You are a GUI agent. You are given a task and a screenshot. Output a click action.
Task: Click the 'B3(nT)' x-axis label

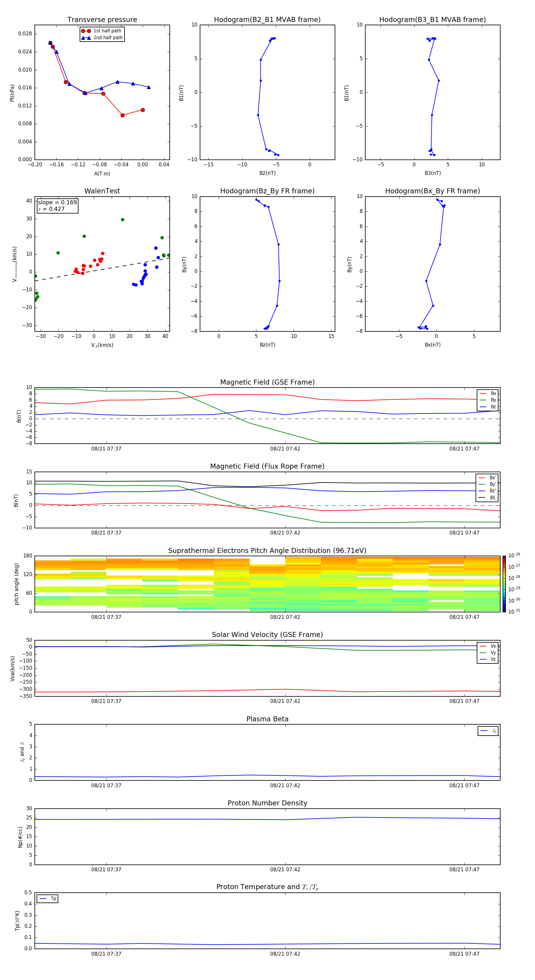(432, 173)
